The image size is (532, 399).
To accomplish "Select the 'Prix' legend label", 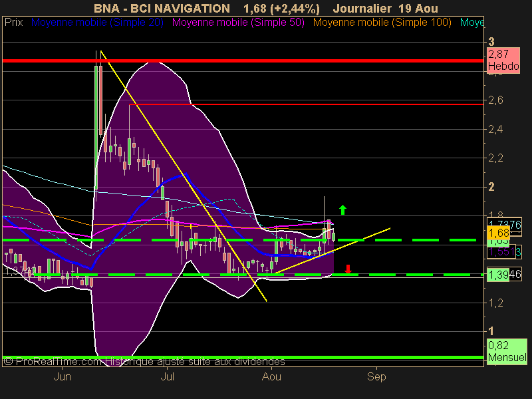I will click(13, 23).
